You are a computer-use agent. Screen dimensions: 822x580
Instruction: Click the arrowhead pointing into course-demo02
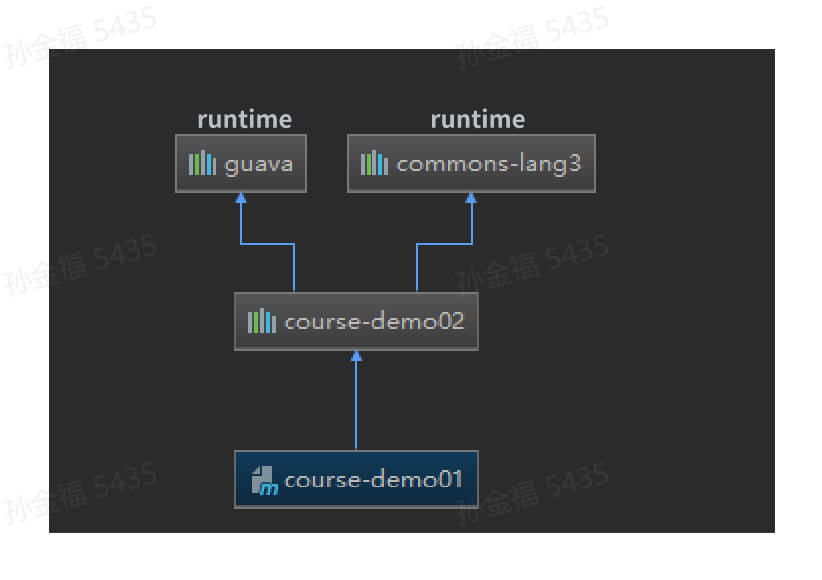pos(356,356)
